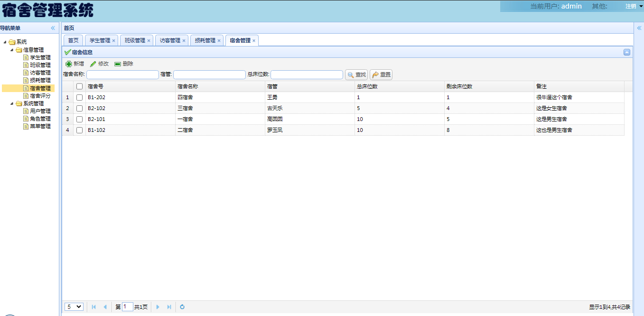Open 用户管理 in navigation tree

click(40, 111)
